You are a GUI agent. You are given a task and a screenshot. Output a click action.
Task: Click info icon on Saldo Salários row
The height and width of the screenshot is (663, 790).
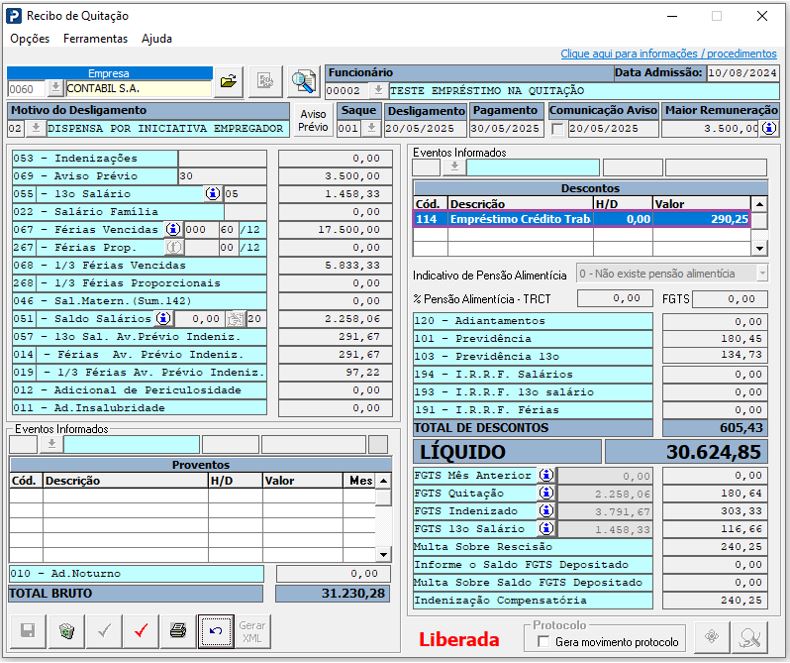pos(163,318)
